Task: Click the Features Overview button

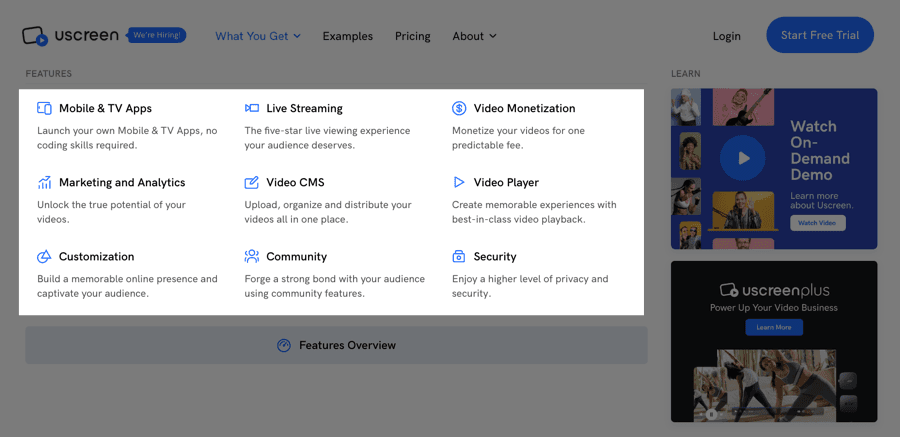Action: 336,345
